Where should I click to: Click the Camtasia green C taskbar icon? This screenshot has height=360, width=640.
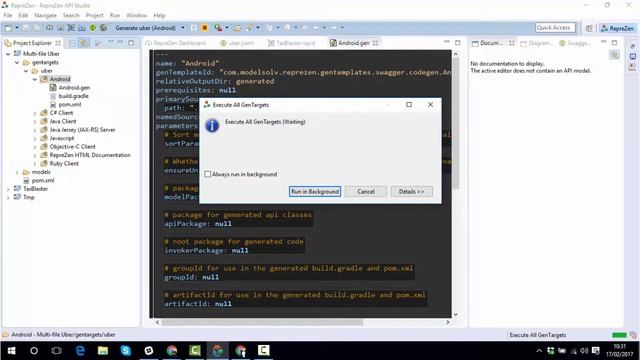point(195,351)
